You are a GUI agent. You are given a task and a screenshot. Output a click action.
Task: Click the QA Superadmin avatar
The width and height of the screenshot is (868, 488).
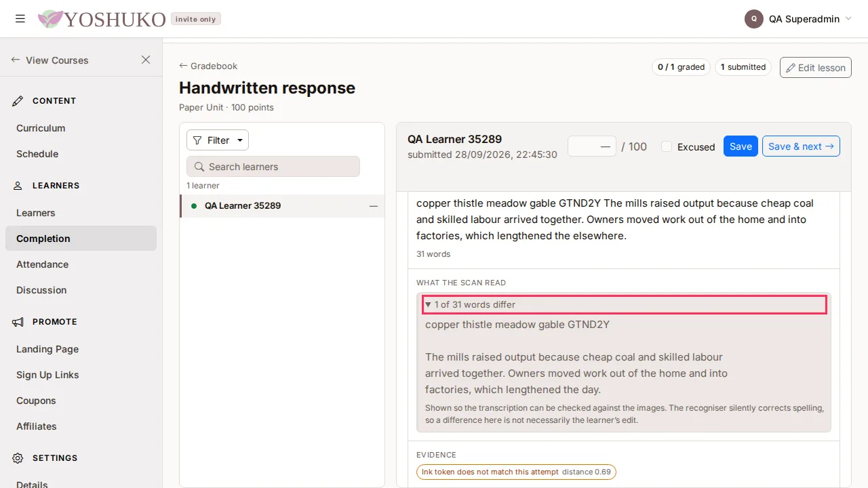tap(754, 19)
